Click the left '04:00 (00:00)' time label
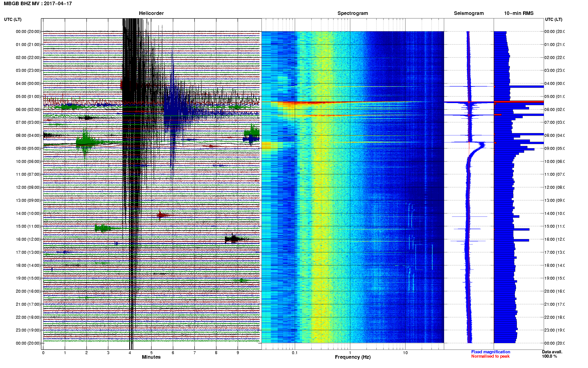 (x=28, y=83)
